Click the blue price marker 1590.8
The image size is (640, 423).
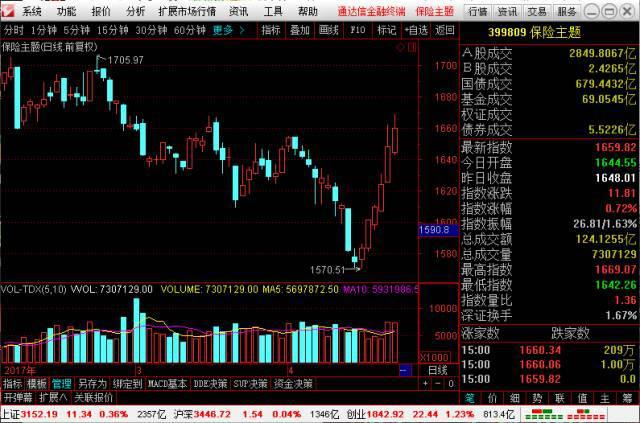tap(435, 229)
